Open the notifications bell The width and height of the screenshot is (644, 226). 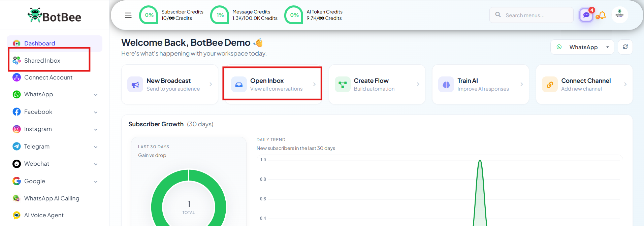[602, 15]
